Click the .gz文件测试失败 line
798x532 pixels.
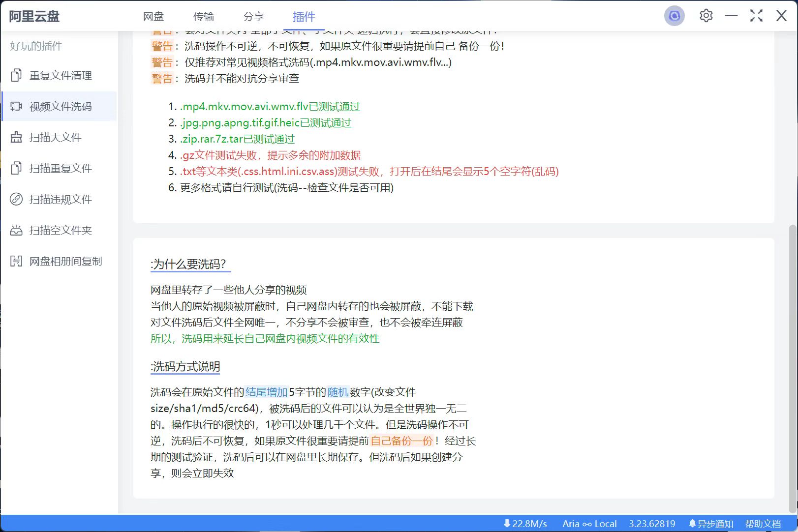(270, 155)
